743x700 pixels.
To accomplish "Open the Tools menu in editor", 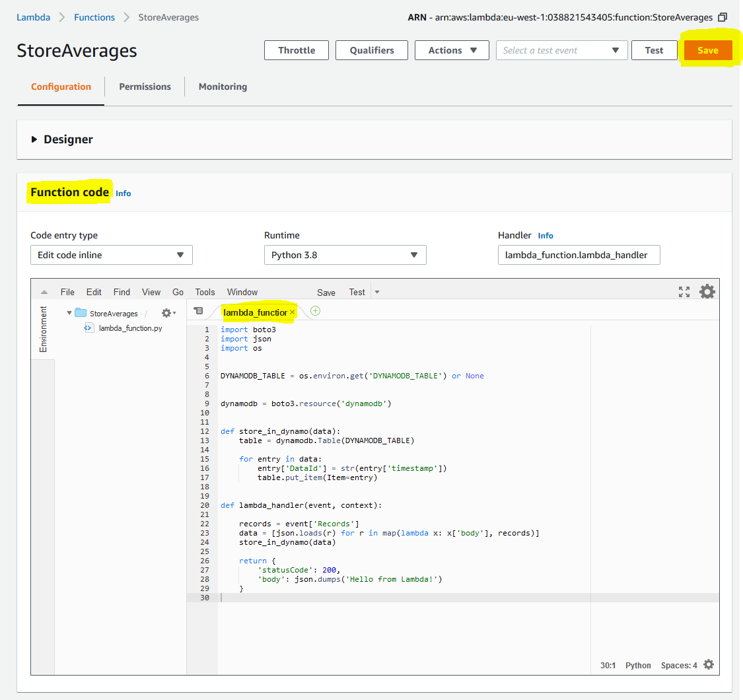I will click(205, 292).
